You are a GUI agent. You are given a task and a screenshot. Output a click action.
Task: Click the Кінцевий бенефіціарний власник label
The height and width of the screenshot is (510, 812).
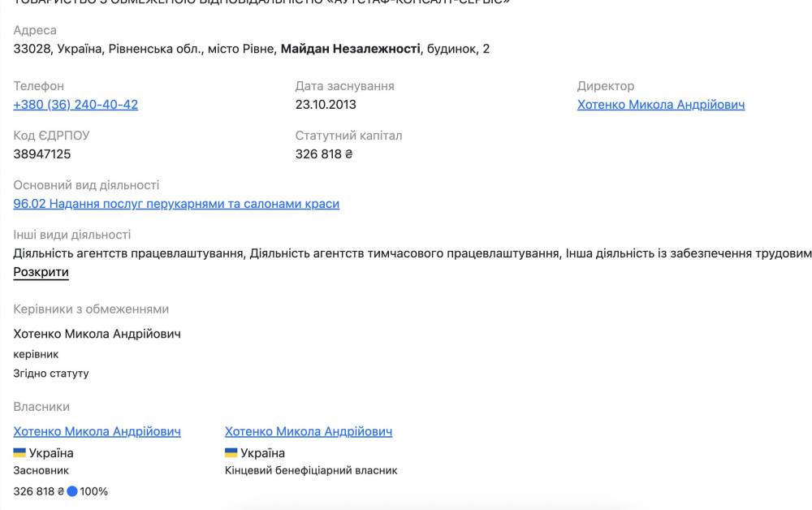point(310,470)
